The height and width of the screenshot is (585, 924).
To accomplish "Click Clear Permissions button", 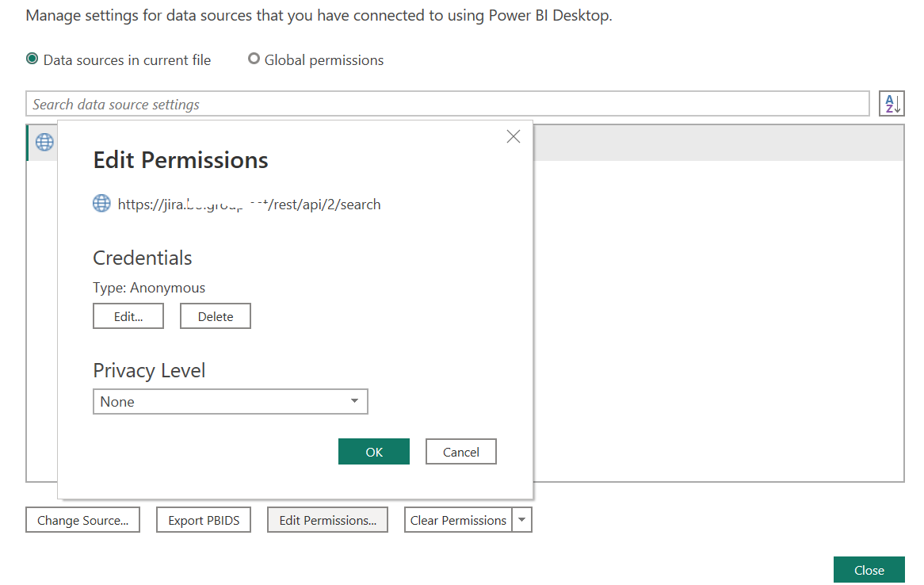I will coord(458,520).
